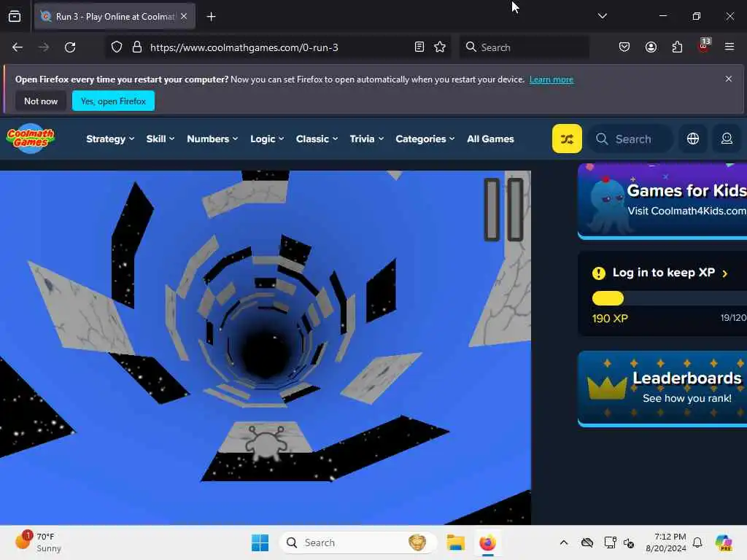Open the random game shuffle button
747x560 pixels.
566,139
